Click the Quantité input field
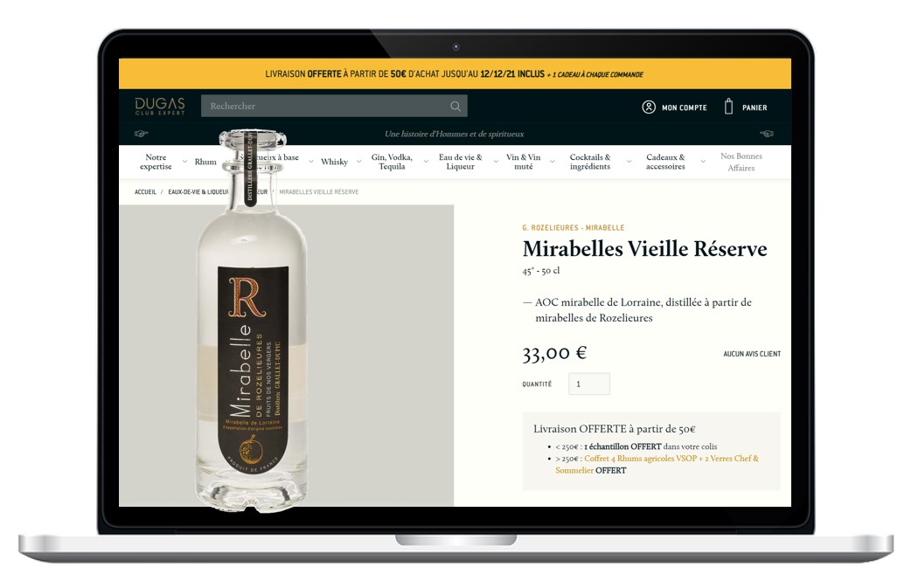This screenshot has width=918, height=588. click(x=589, y=384)
